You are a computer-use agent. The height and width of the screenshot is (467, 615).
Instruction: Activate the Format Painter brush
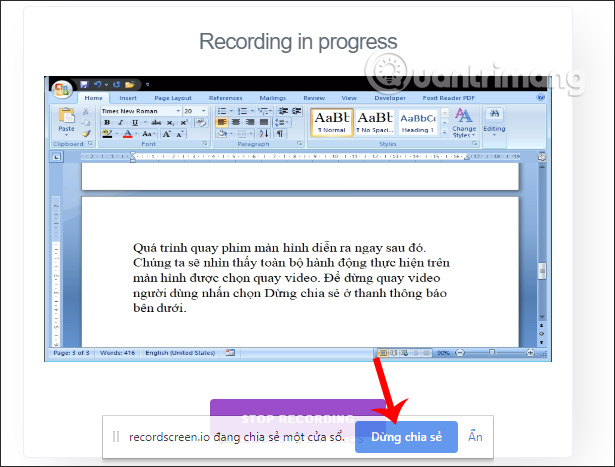[x=86, y=134]
